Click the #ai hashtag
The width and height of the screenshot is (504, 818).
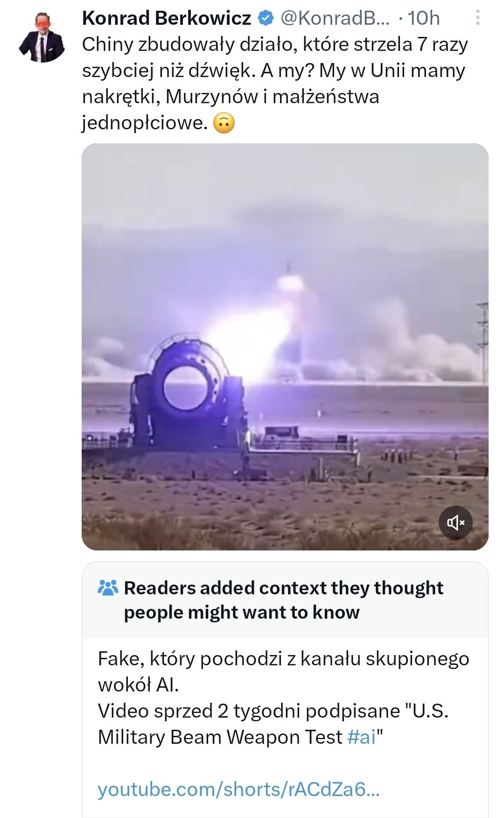click(362, 737)
